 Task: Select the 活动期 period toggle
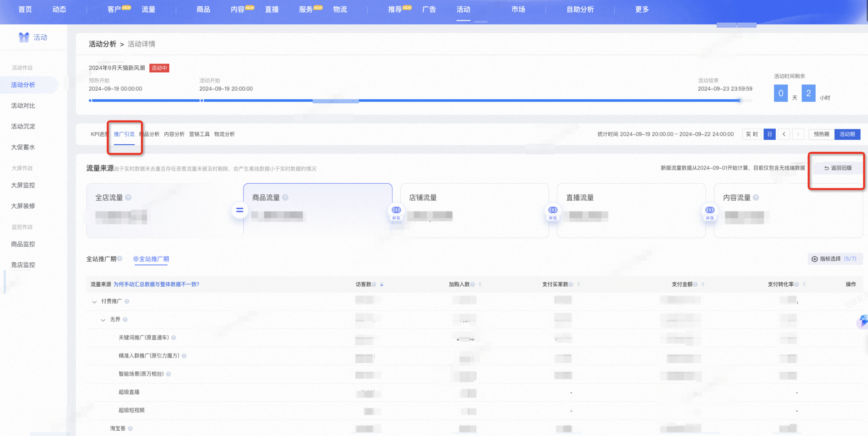(x=847, y=134)
